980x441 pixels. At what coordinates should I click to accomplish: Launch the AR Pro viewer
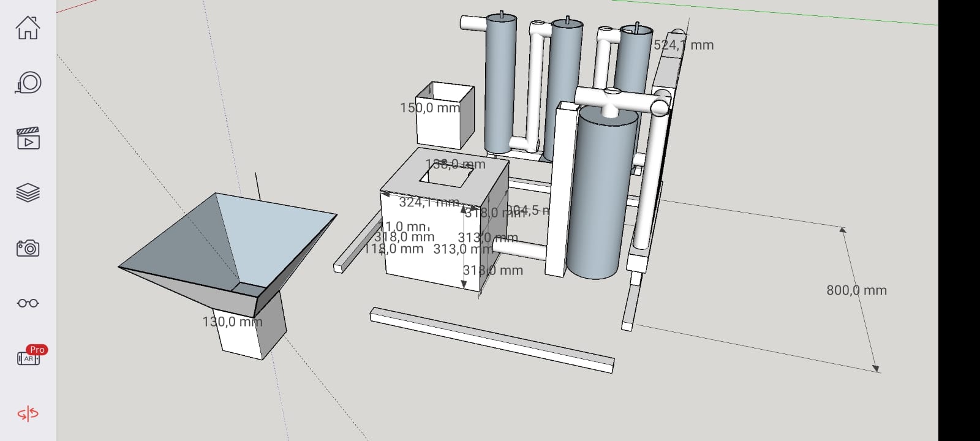29,357
